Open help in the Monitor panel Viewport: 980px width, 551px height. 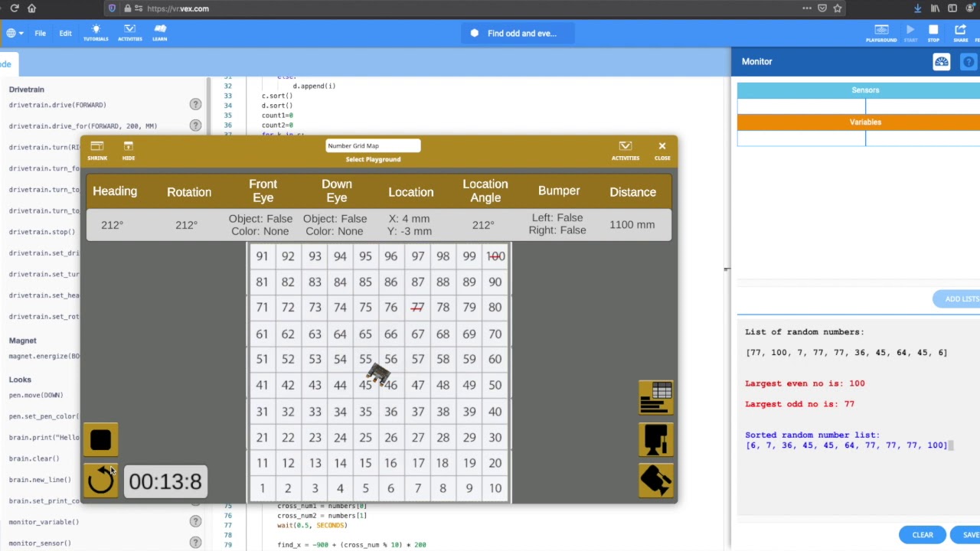click(x=969, y=62)
